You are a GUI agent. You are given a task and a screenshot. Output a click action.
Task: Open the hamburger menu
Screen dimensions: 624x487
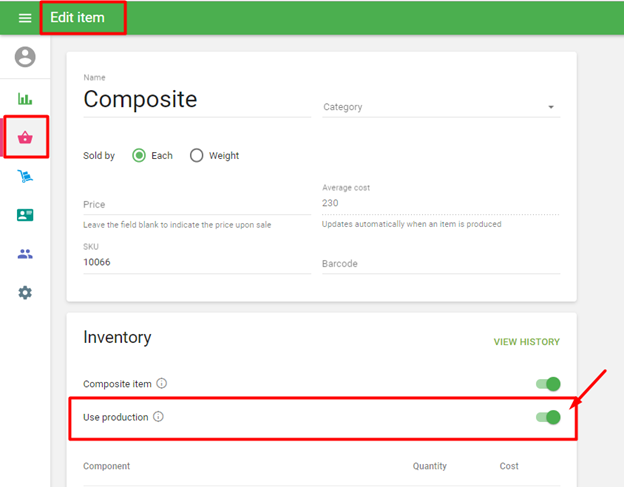coord(25,18)
